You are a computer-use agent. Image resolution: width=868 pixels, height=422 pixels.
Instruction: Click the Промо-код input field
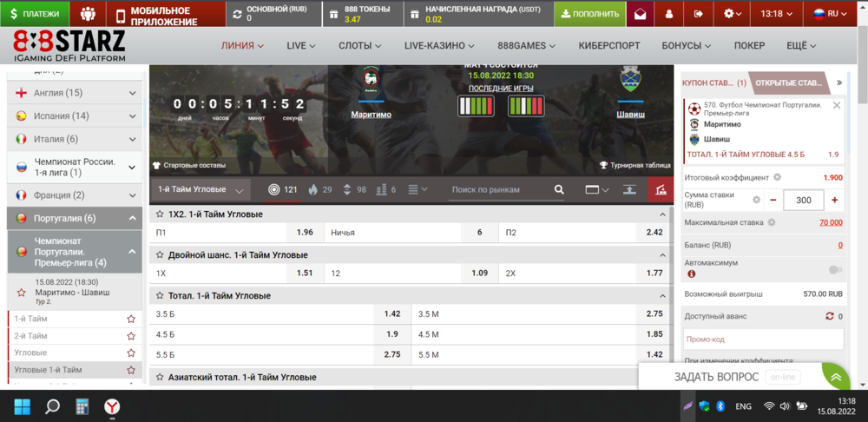tap(762, 339)
